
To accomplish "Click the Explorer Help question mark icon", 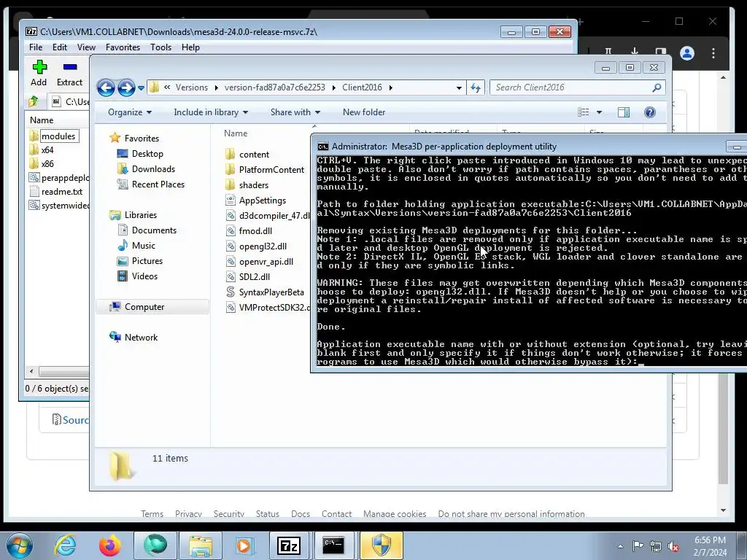I will tap(650, 112).
